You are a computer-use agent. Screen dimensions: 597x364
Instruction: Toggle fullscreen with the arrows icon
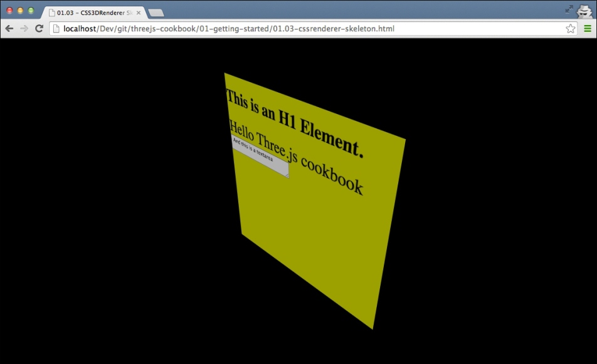pyautogui.click(x=569, y=9)
